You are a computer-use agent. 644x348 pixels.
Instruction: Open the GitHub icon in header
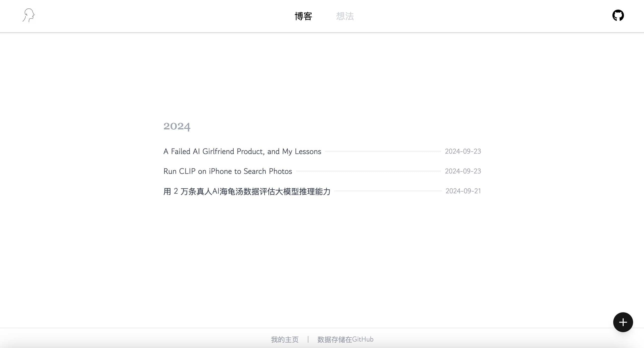click(618, 15)
